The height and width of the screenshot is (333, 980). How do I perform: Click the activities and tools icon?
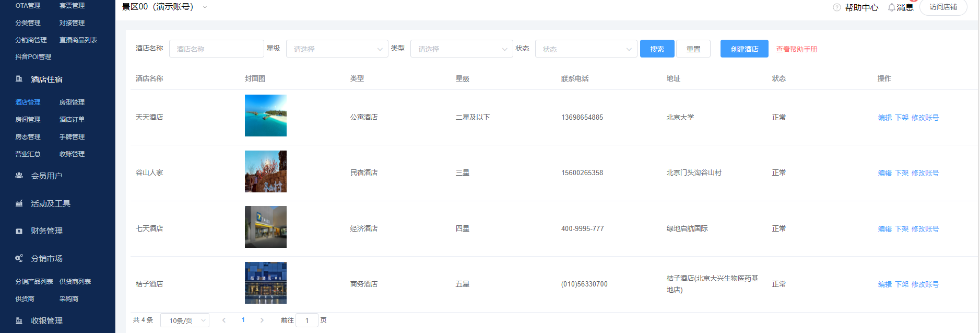(x=19, y=203)
